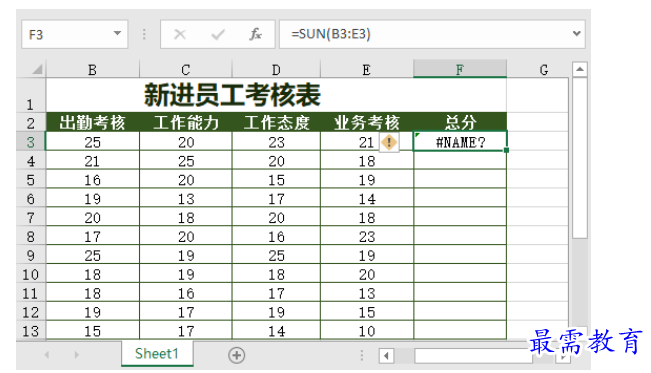Add a new sheet with plus button
This screenshot has height=373, width=651.
(237, 355)
